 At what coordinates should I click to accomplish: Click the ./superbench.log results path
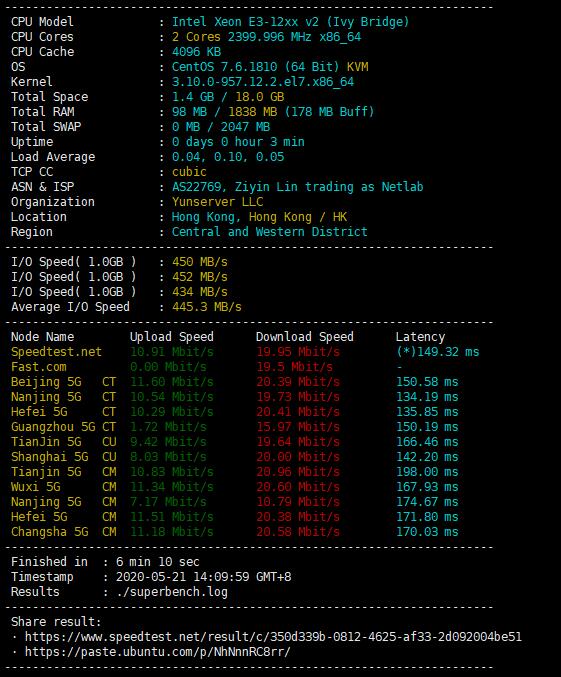172,592
